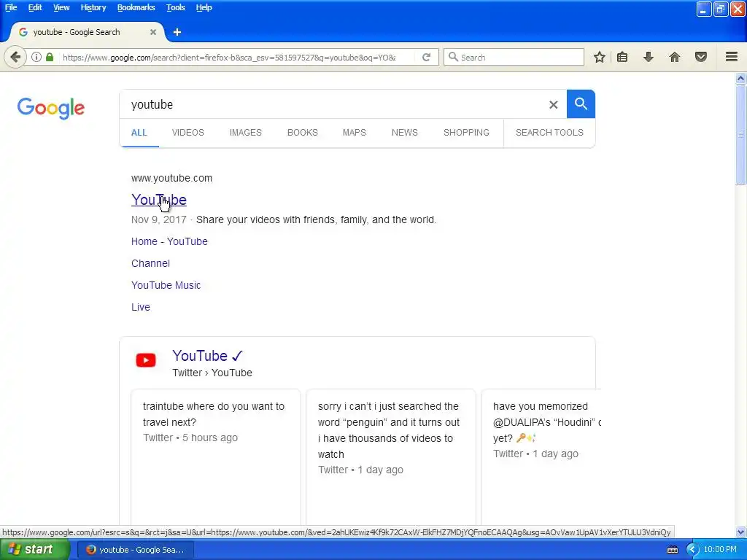Open the Channel sitelink
Viewport: 747px width, 560px height.
pos(150,263)
